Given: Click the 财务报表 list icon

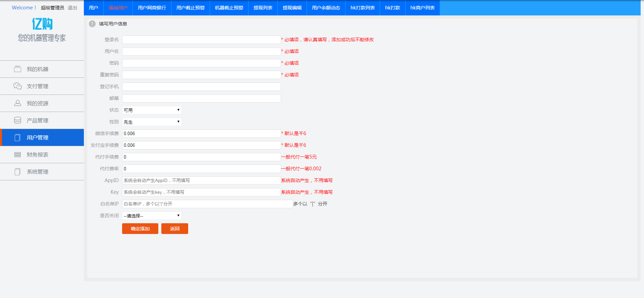Looking at the screenshot, I should [x=17, y=155].
